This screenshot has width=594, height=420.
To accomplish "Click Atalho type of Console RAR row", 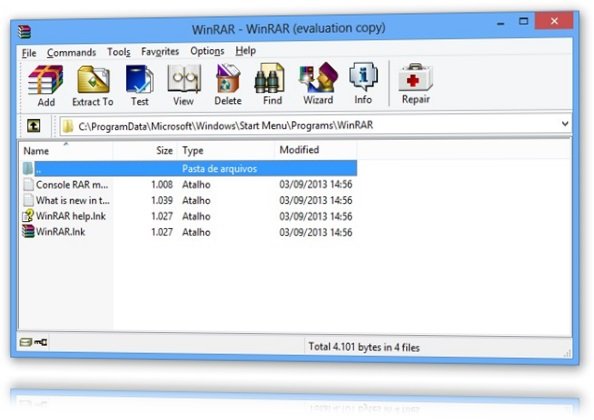I will [x=196, y=184].
